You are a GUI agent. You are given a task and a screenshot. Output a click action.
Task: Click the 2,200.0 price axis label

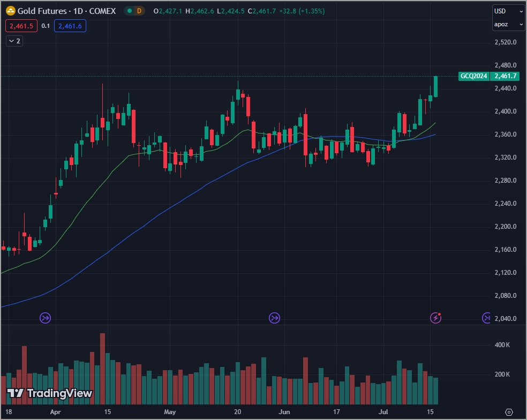pyautogui.click(x=506, y=226)
